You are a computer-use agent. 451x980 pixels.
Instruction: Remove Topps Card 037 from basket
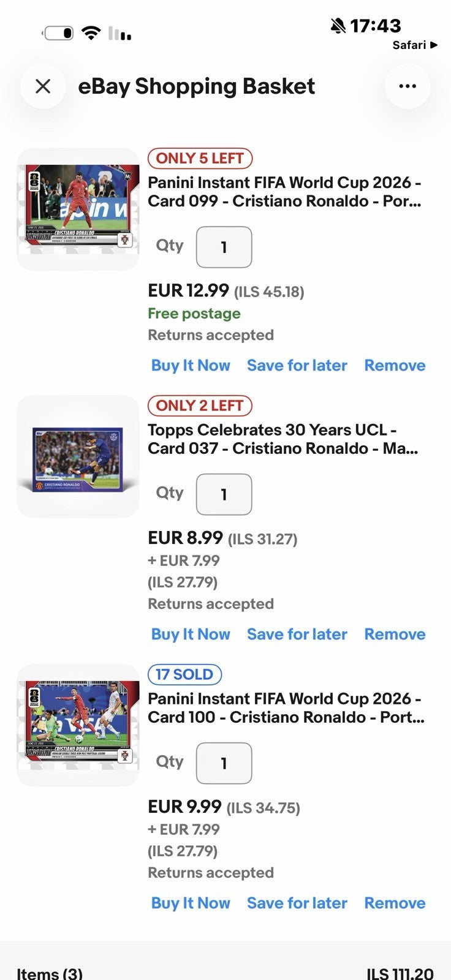click(x=395, y=634)
